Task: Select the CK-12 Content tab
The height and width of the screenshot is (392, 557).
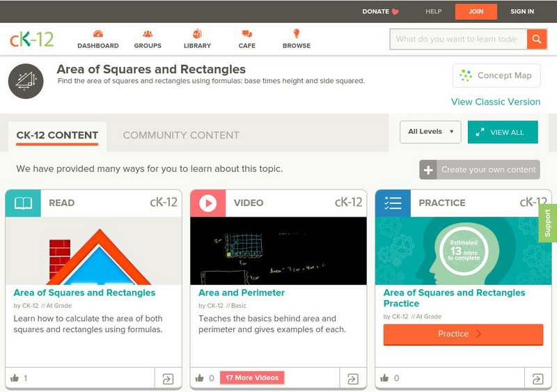Action: (58, 135)
